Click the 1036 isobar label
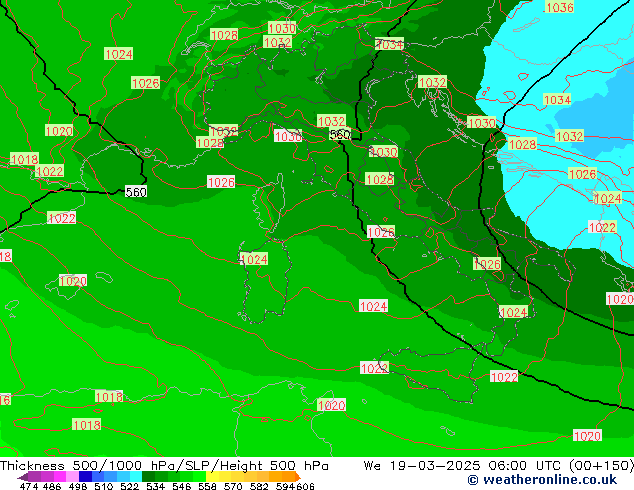Viewport: 634px width, 490px height. coord(559,7)
